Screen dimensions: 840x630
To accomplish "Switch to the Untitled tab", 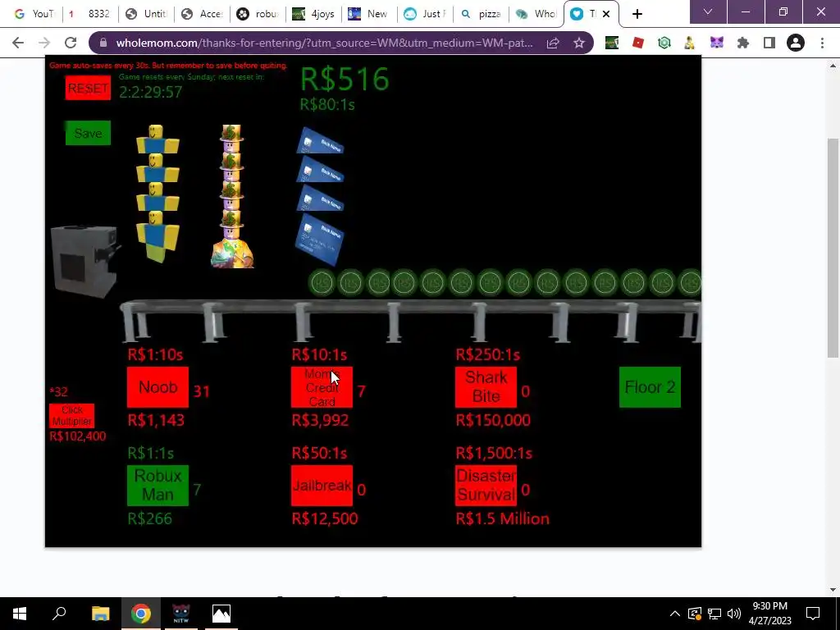I will tap(146, 14).
